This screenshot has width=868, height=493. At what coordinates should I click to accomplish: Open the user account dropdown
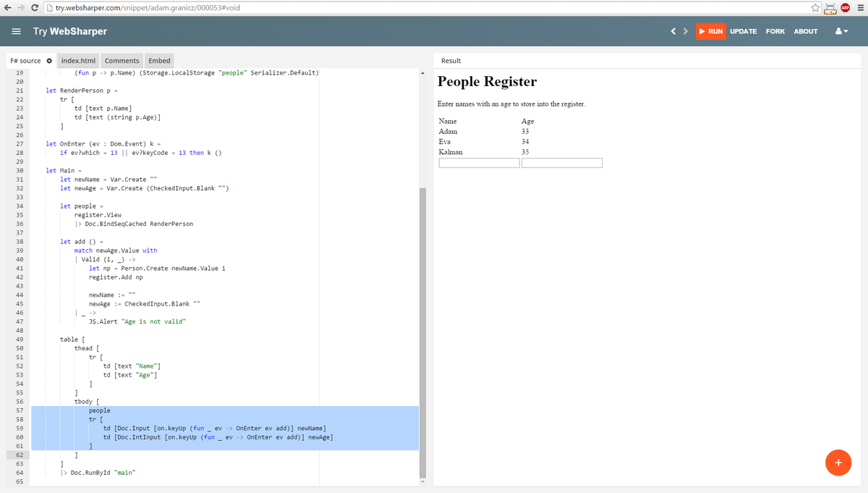tap(841, 31)
